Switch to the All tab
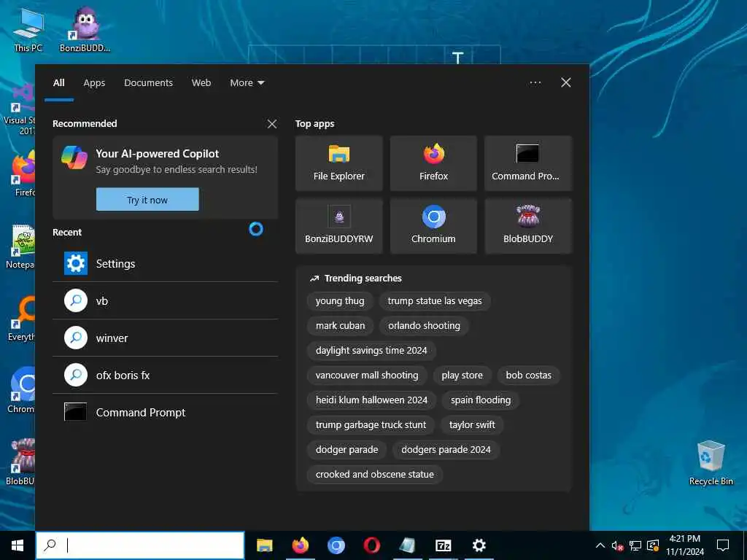The height and width of the screenshot is (560, 747). coord(59,83)
